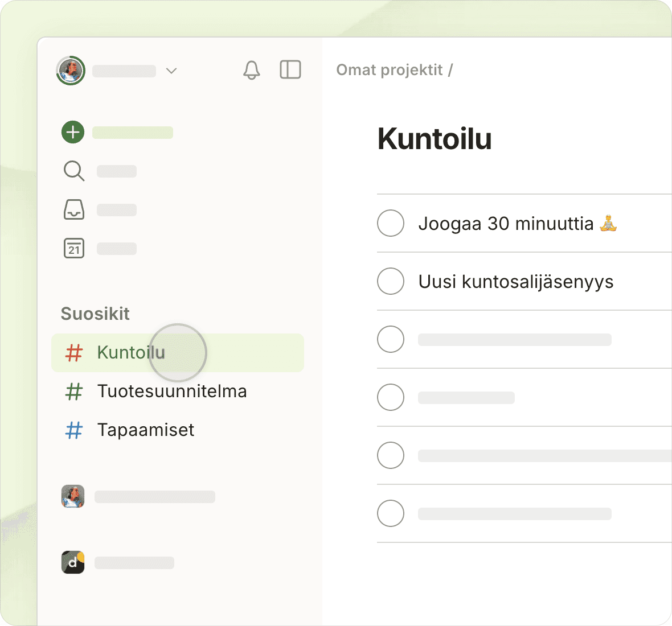This screenshot has width=672, height=626.
Task: Click the red hash icon beside Kuntoilu
Action: pyautogui.click(x=74, y=353)
